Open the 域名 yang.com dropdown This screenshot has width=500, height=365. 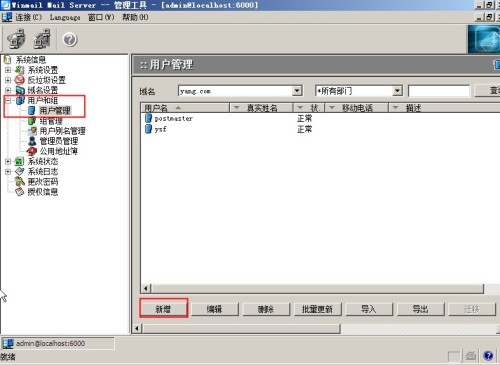297,91
